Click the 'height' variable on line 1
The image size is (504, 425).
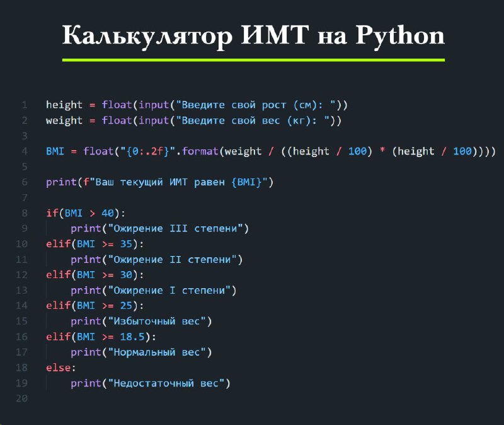pos(64,105)
